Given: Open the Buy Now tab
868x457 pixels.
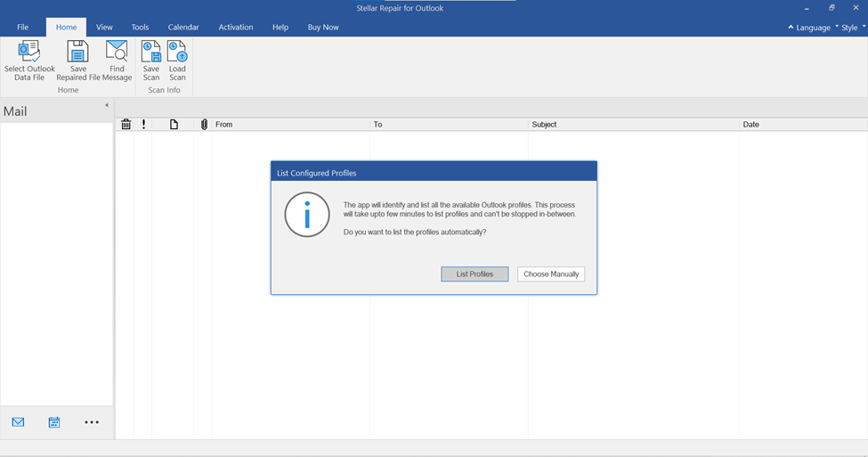Looking at the screenshot, I should coord(323,28).
